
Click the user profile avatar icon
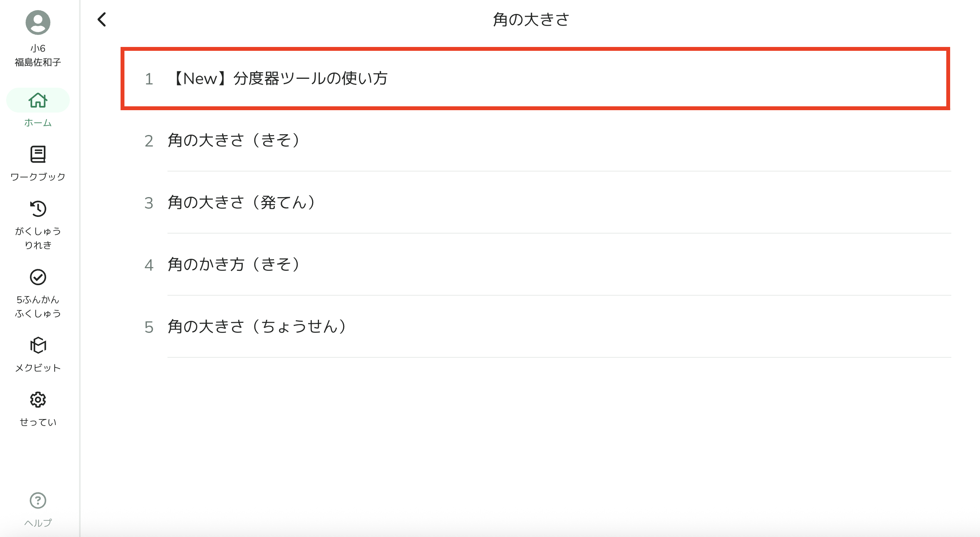pos(38,23)
